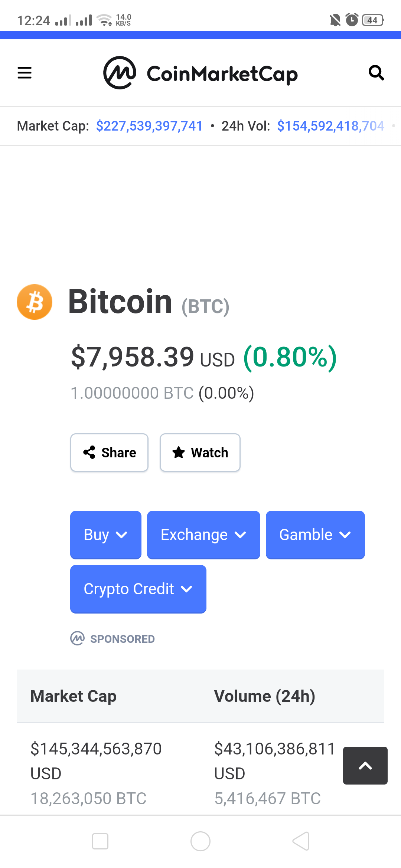Tap the scroll-to-top arrow button
401x868 pixels.
click(365, 765)
